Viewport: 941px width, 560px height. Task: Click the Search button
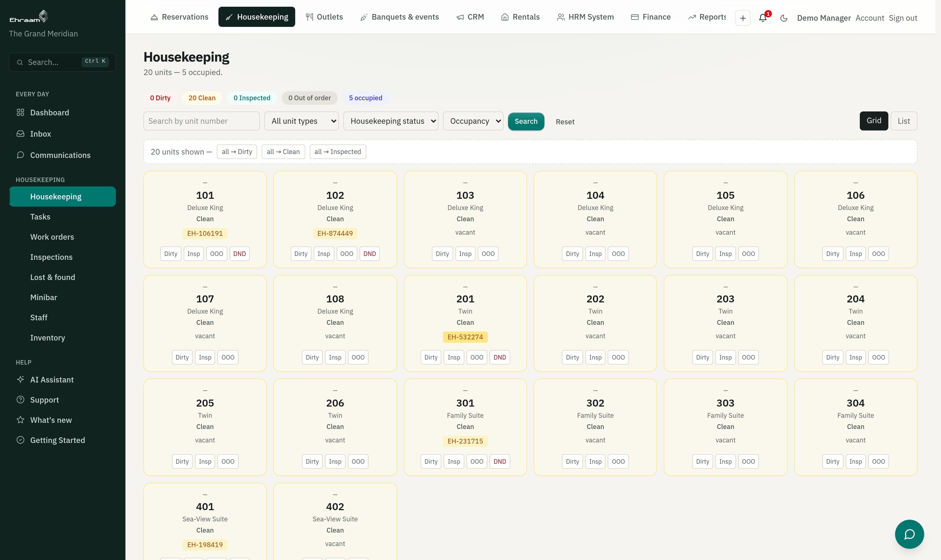click(x=526, y=122)
